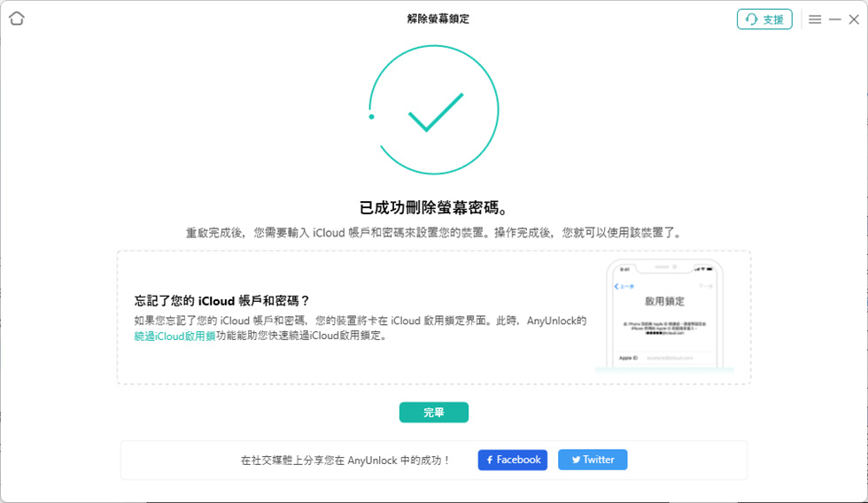This screenshot has width=868, height=503.
Task: Share success on Facebook
Action: click(x=513, y=460)
